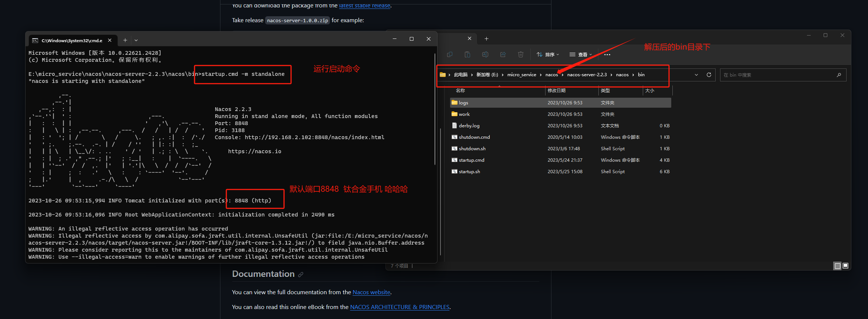The image size is (868, 319).
Task: Open the Explorer more options ellipsis
Action: point(607,54)
